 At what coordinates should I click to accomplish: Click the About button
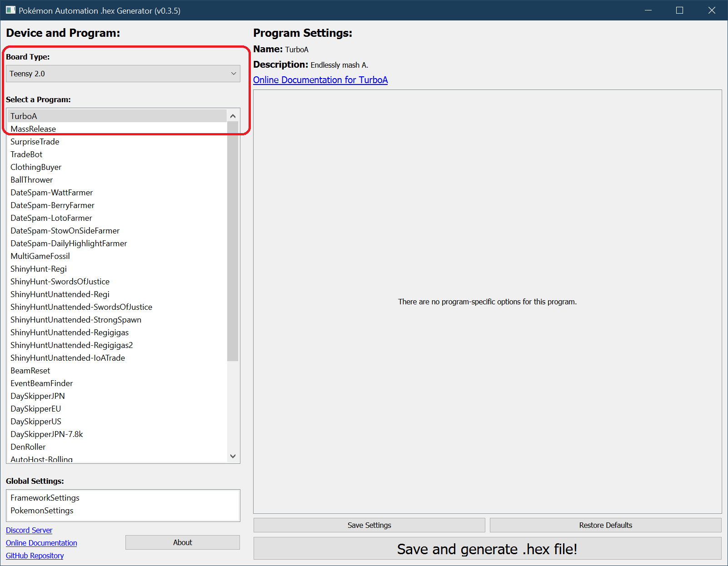183,542
